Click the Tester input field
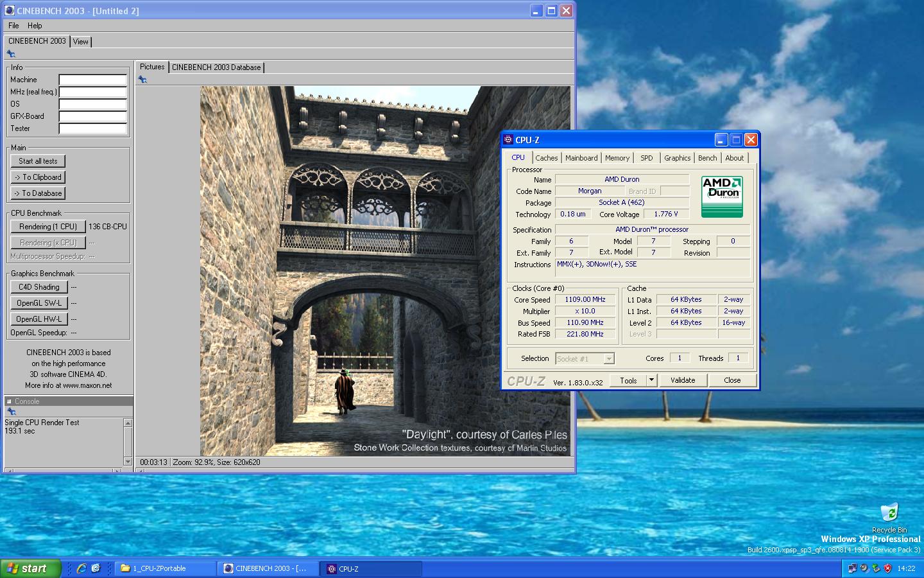This screenshot has height=578, width=924. [93, 128]
